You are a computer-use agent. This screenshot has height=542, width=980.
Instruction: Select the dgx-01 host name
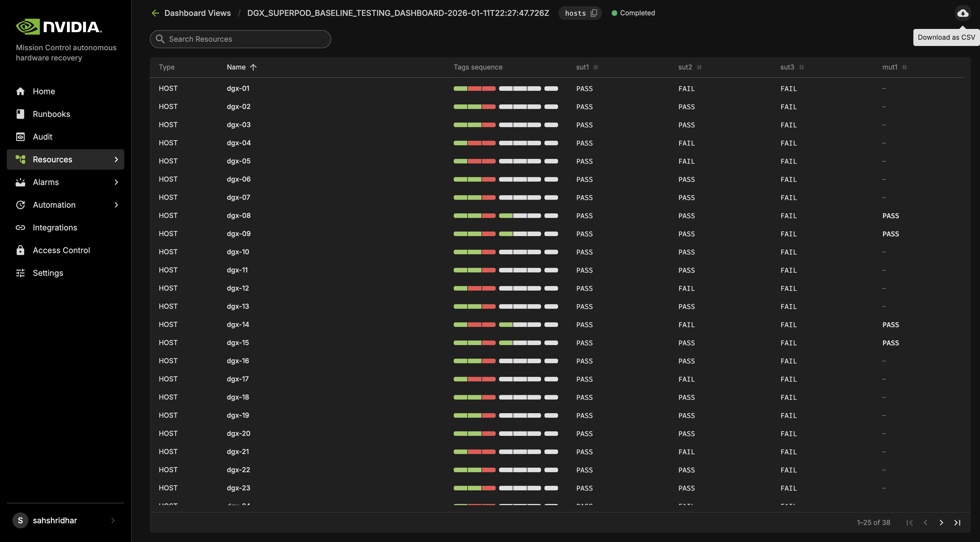[238, 88]
